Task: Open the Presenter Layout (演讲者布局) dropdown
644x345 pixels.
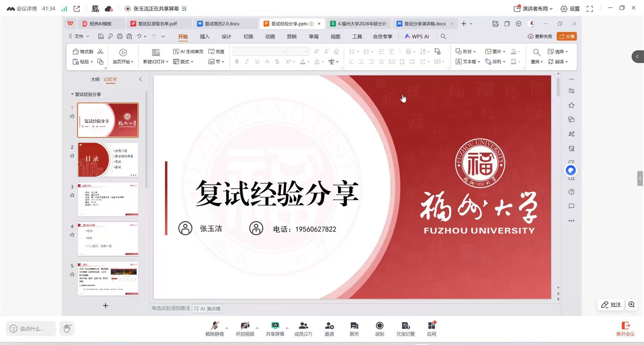Action: [534, 9]
